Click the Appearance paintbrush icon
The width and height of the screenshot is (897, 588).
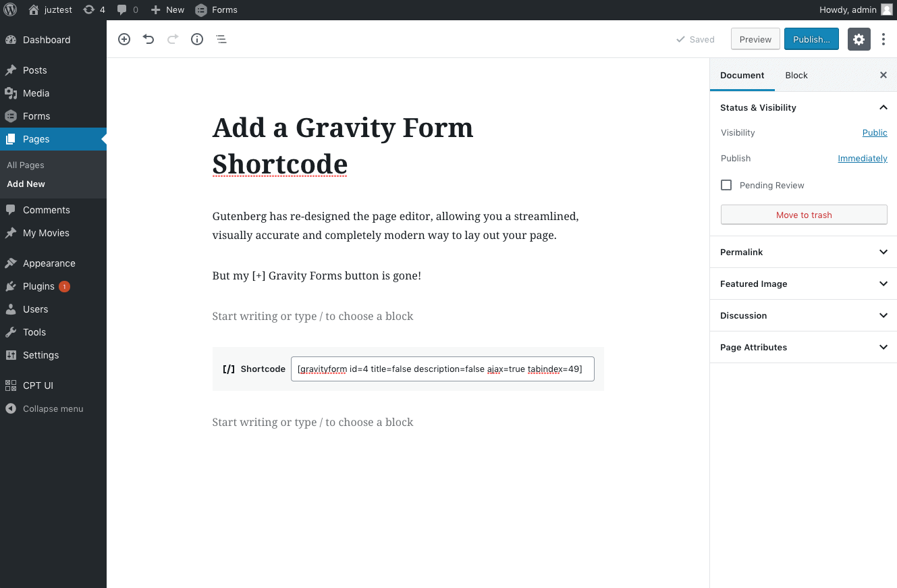coord(11,263)
